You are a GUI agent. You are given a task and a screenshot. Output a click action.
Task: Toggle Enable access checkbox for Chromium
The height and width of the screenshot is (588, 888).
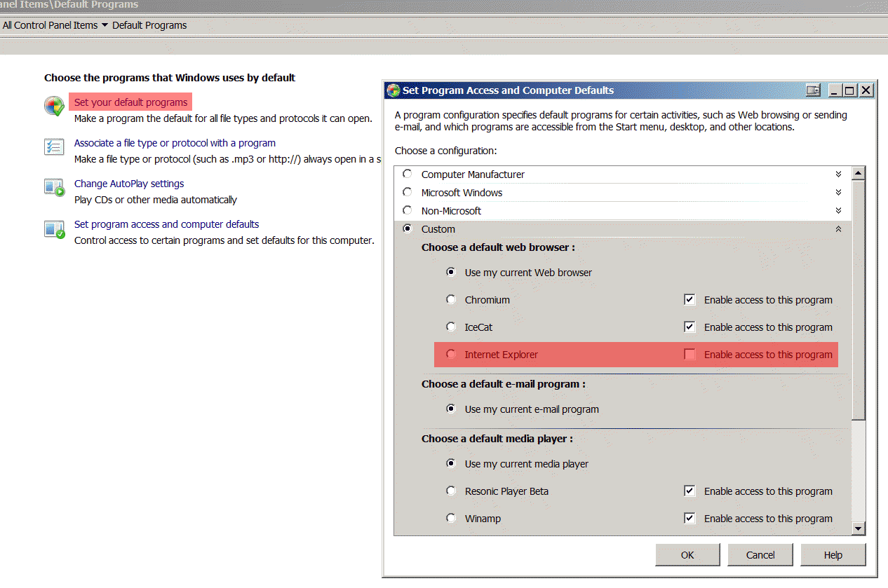(689, 299)
